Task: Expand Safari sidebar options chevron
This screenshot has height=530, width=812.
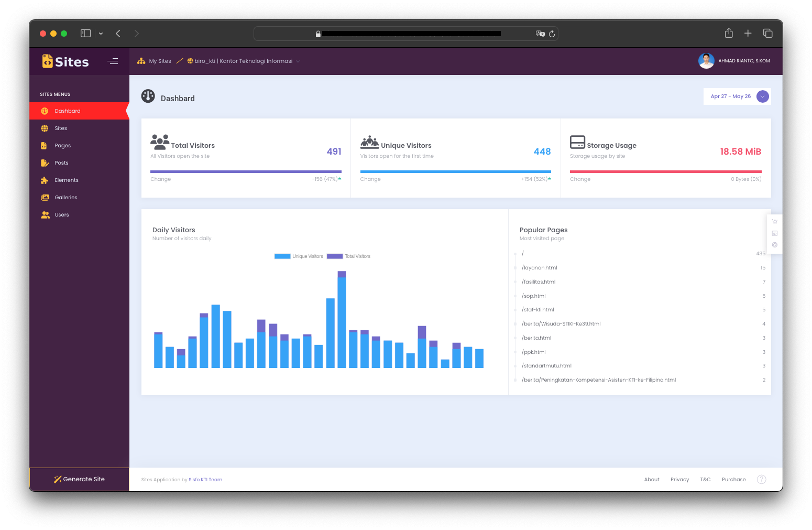Action: (x=101, y=34)
